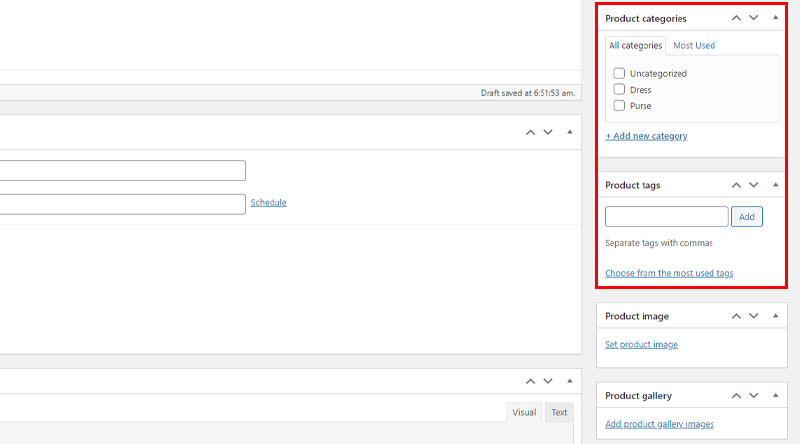Focus the product tags input field

[x=667, y=216]
